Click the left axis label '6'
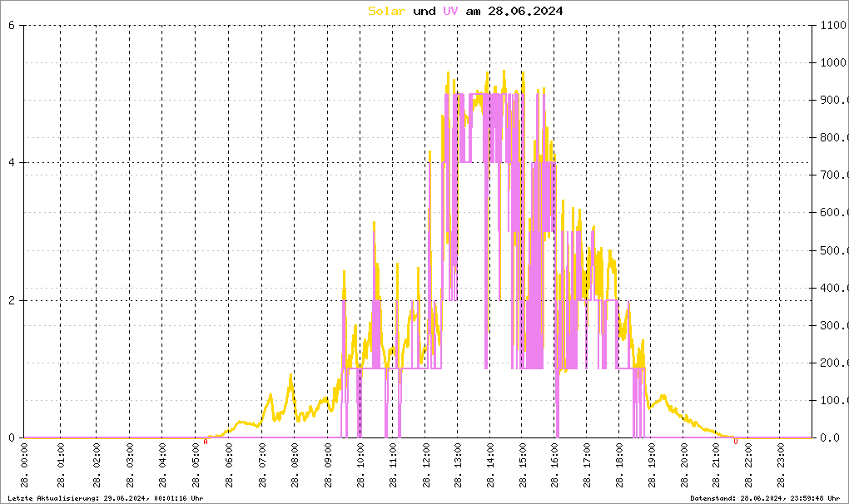 click(x=12, y=25)
